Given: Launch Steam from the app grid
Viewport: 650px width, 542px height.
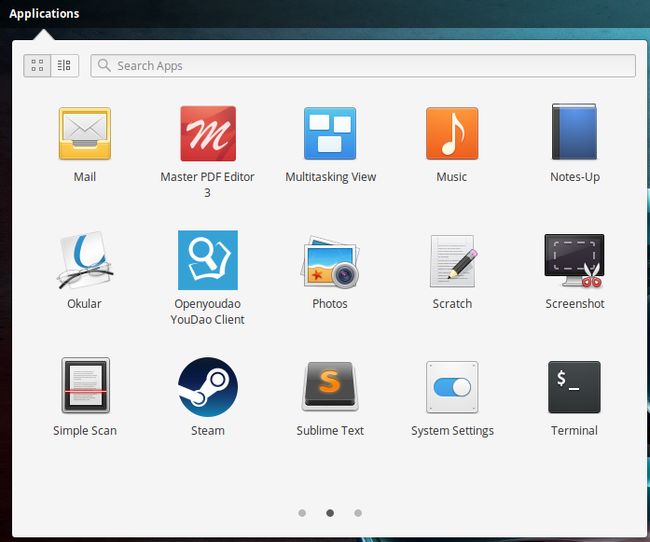Looking at the screenshot, I should point(208,387).
